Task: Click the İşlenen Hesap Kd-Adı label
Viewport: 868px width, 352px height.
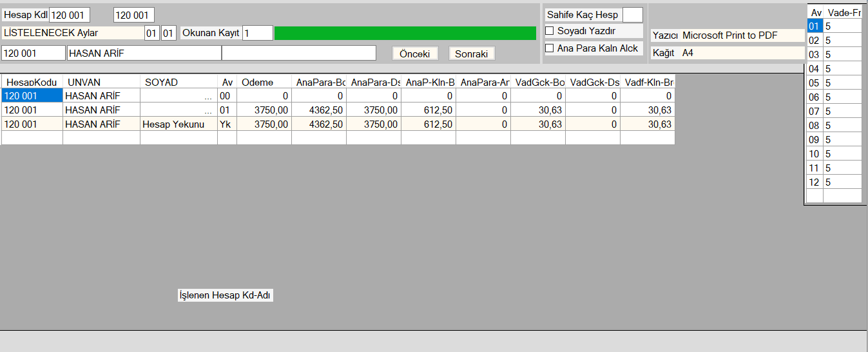Action: (226, 295)
